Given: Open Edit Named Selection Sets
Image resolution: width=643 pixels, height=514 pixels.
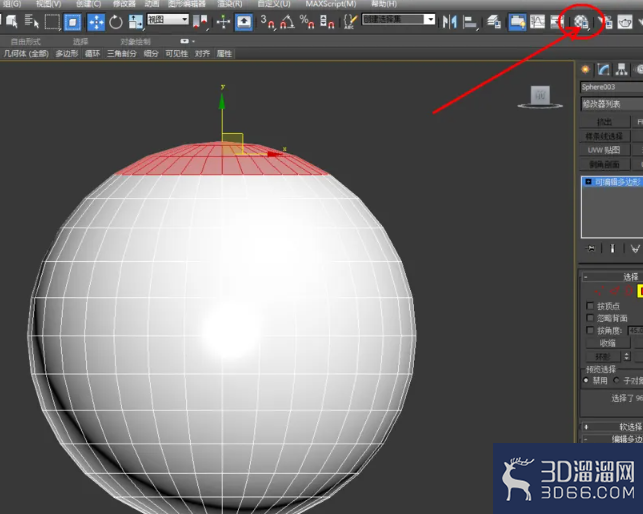Looking at the screenshot, I should coord(350,22).
